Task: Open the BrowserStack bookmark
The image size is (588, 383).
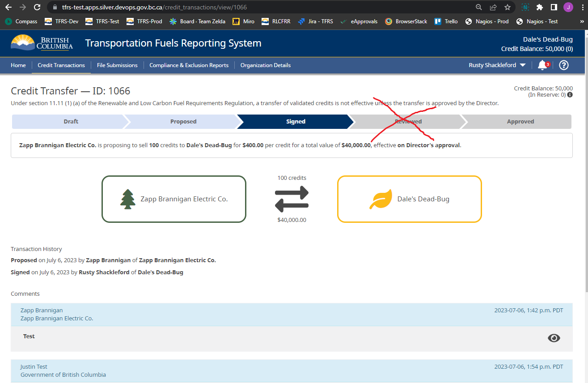Action: click(406, 21)
